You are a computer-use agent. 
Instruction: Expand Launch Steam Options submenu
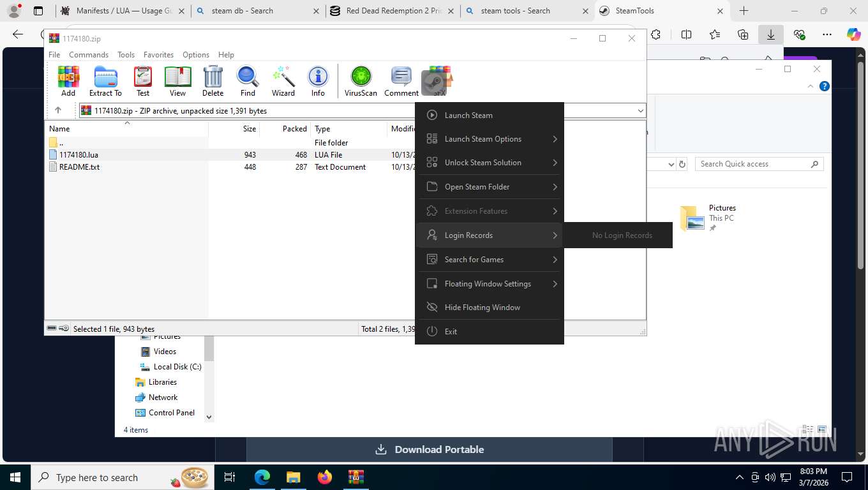490,138
